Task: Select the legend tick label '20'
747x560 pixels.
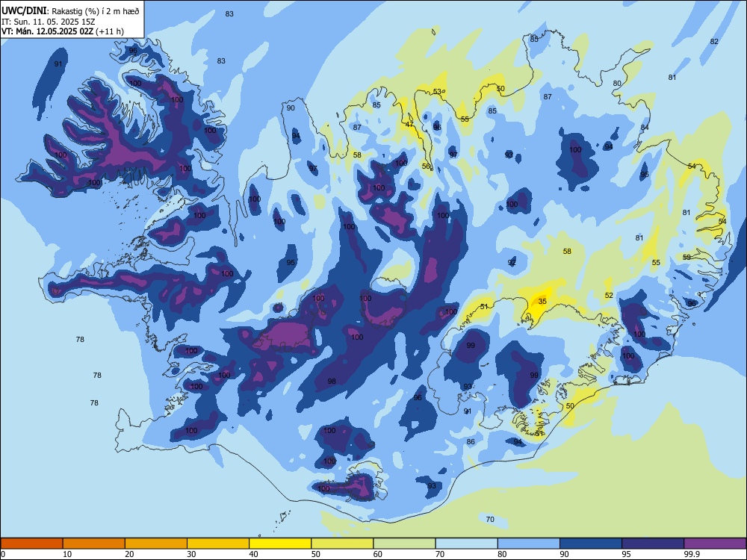Action: point(129,554)
